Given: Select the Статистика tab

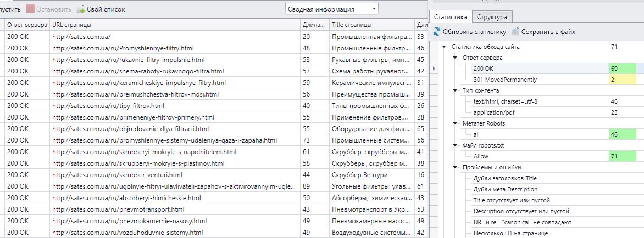Looking at the screenshot, I should tap(450, 17).
